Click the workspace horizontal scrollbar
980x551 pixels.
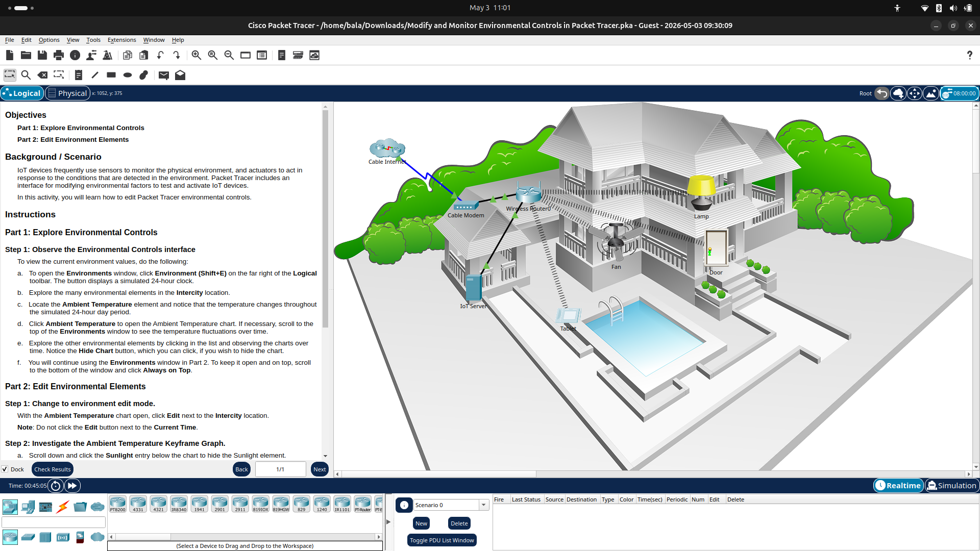pyautogui.click(x=439, y=474)
